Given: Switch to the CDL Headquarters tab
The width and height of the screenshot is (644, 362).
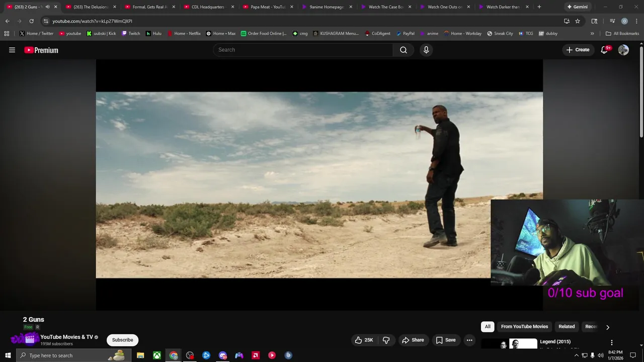Looking at the screenshot, I should tap(208, 7).
